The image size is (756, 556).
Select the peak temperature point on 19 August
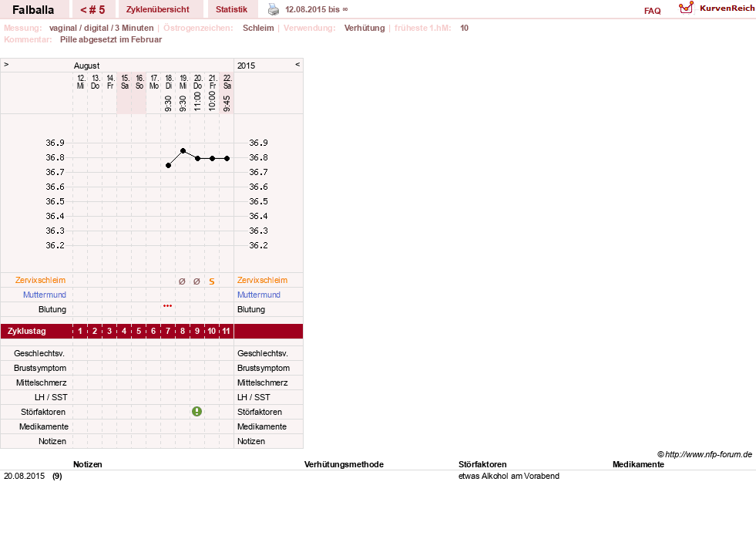pyautogui.click(x=183, y=151)
